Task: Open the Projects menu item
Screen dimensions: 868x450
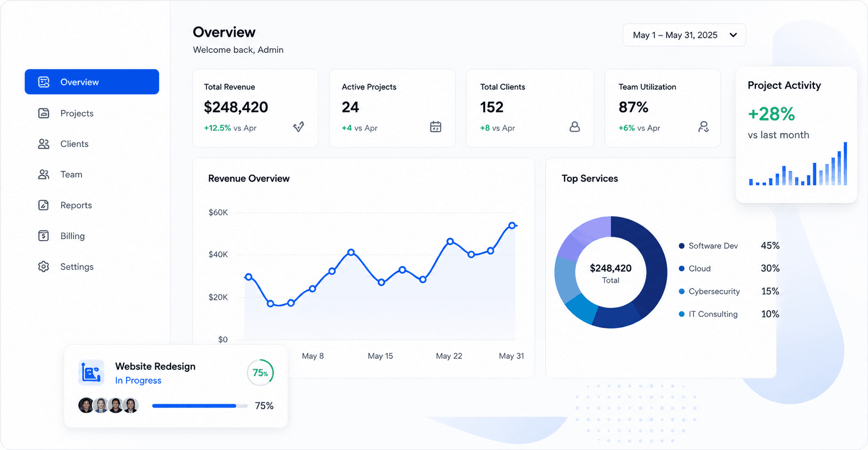Action: (77, 113)
